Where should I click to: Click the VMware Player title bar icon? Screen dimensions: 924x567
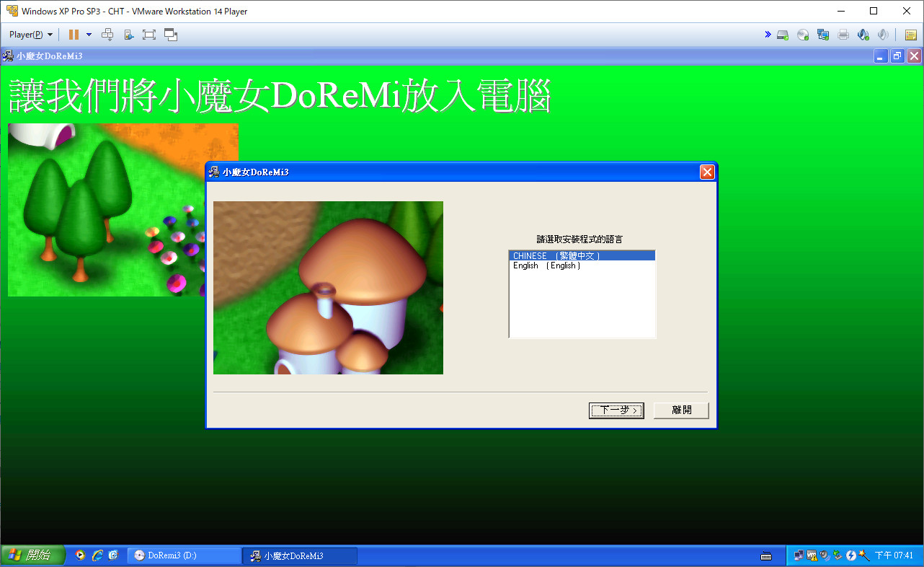click(12, 12)
